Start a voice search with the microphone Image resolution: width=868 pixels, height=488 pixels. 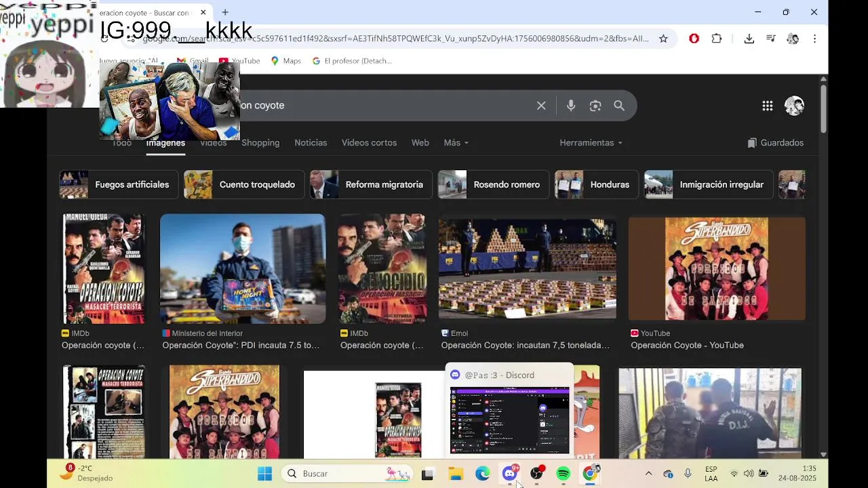point(571,106)
